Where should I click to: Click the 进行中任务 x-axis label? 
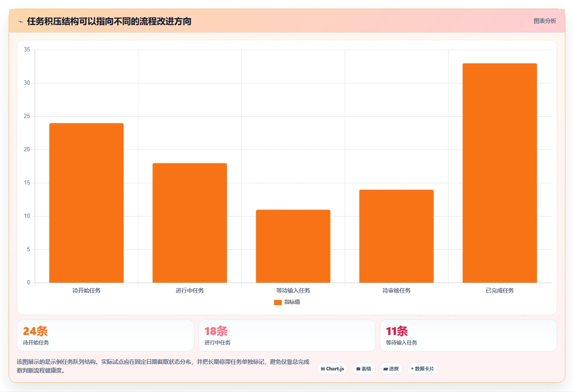pos(190,291)
